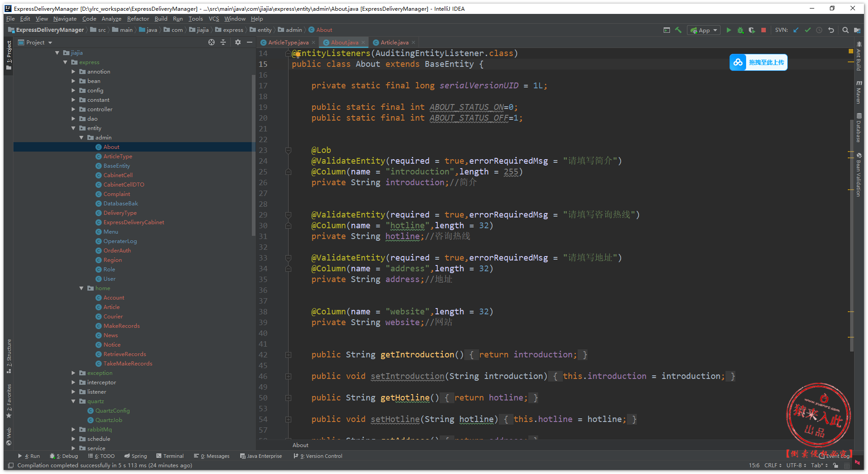868x474 pixels.
Task: Click the Baidu drag-to-upload button
Action: pyautogui.click(x=758, y=62)
